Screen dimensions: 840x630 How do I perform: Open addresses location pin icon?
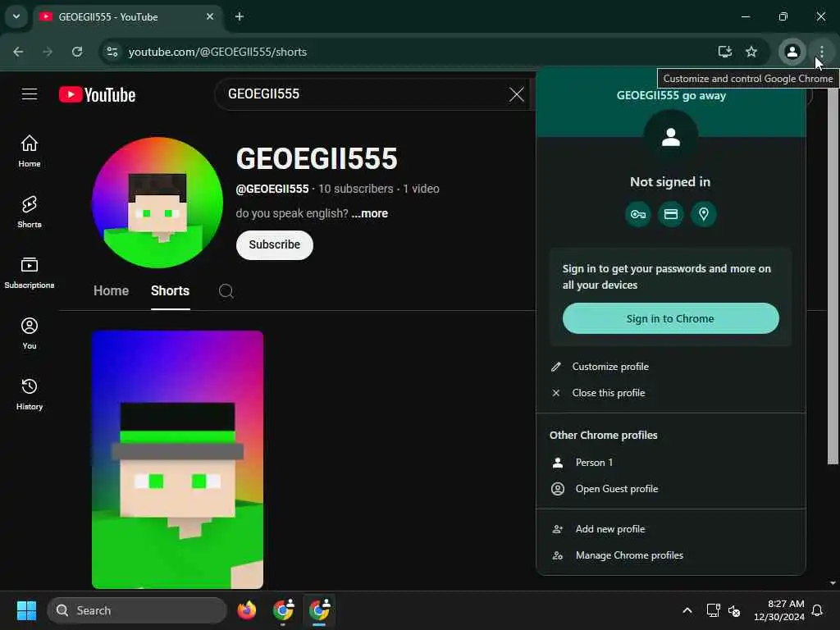(703, 214)
